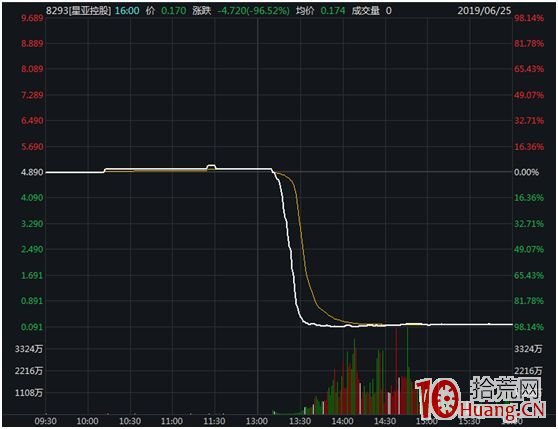
Task: Select the 11:30 time axis label
Action: coord(214,422)
